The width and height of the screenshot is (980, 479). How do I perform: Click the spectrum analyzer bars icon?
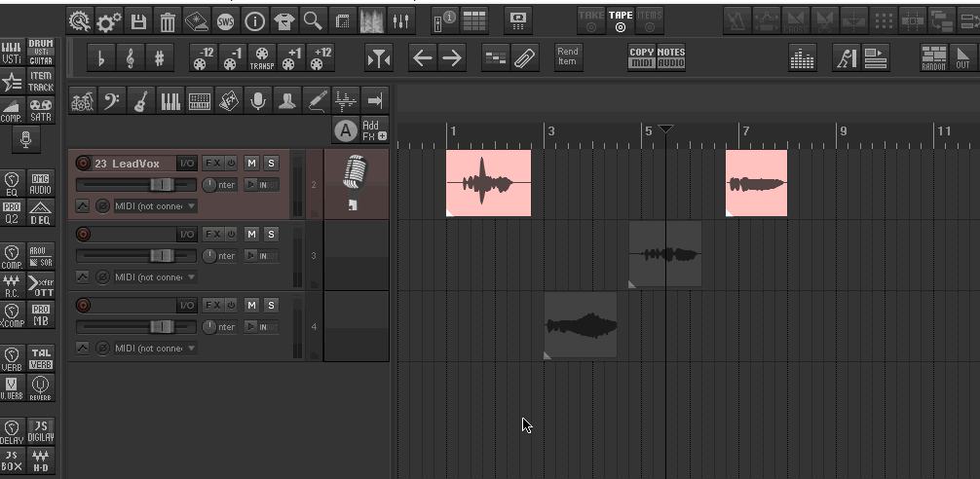point(802,58)
